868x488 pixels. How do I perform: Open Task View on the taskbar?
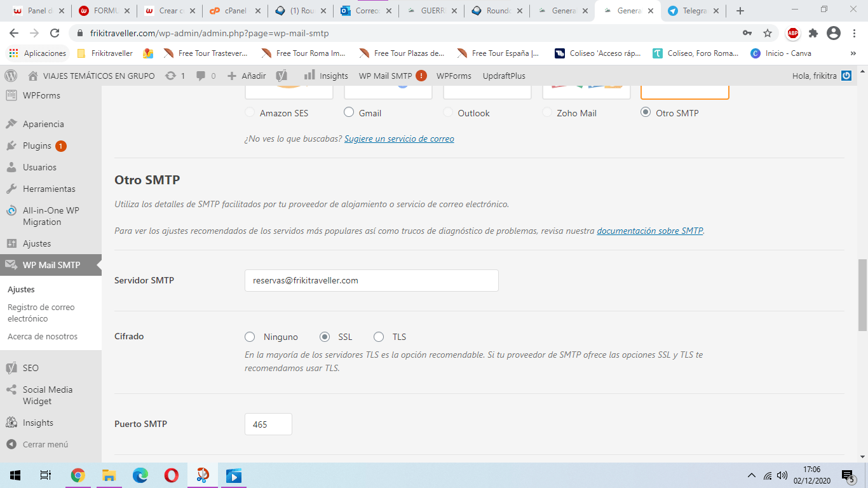coord(46,475)
